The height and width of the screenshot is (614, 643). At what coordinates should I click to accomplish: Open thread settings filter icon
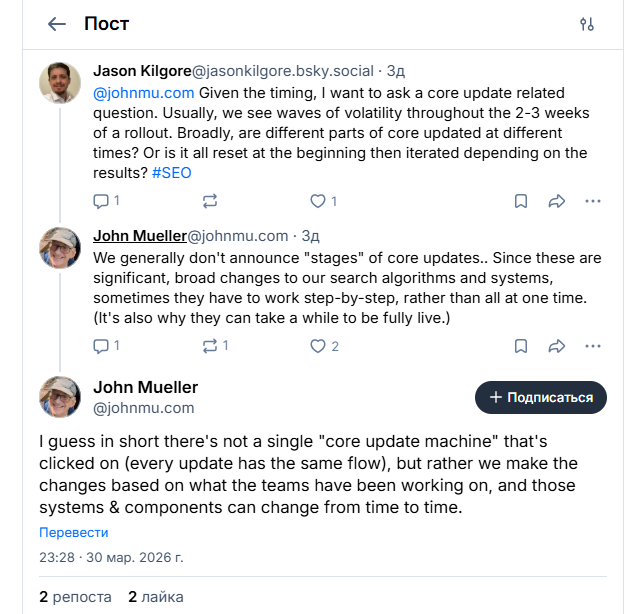click(x=587, y=24)
